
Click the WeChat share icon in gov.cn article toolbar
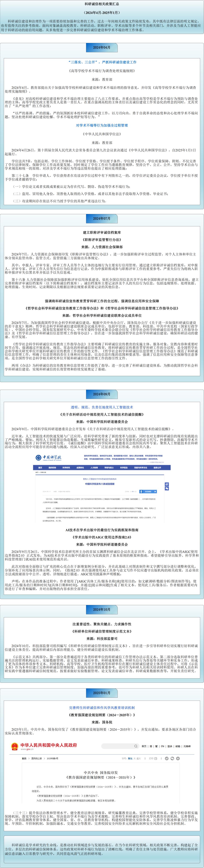pos(172,758)
